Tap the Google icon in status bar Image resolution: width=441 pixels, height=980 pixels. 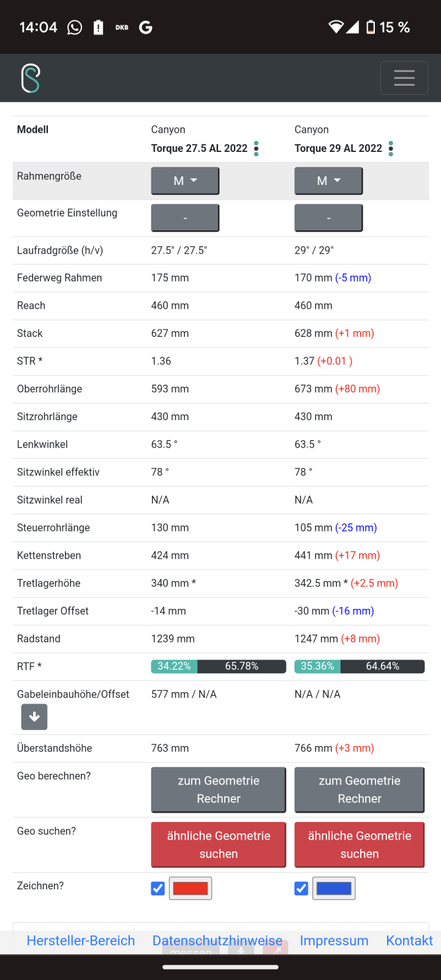coord(146,28)
